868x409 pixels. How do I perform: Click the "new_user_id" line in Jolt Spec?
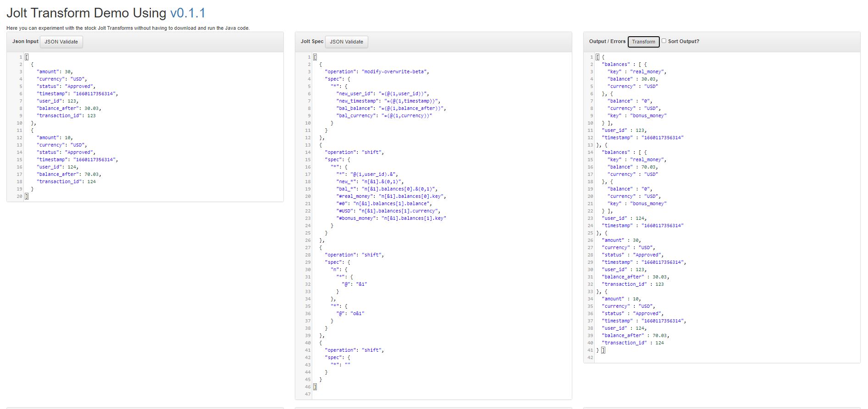pos(382,93)
